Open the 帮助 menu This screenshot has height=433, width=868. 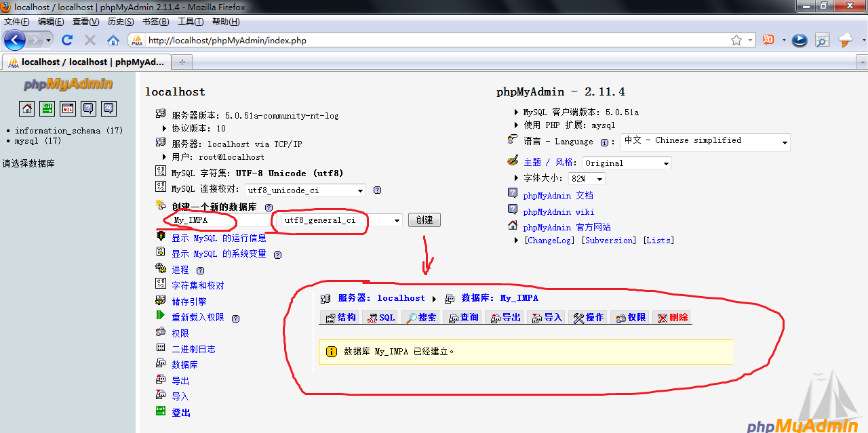(225, 22)
